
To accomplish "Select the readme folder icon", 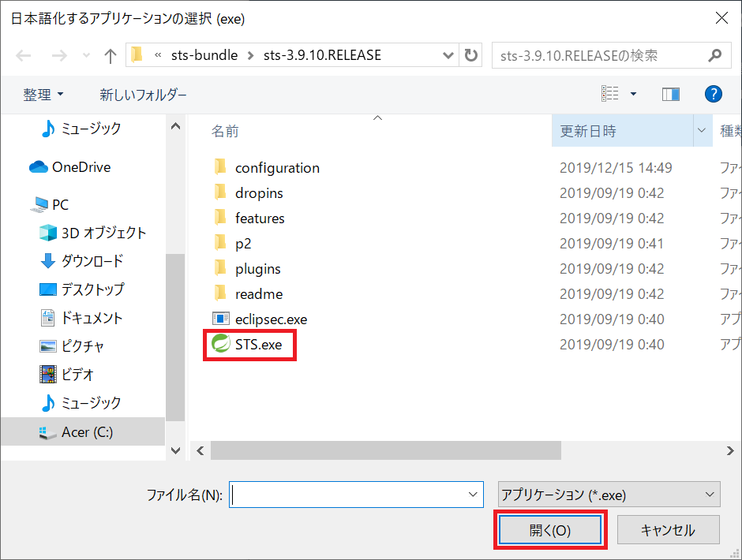I will pyautogui.click(x=220, y=293).
